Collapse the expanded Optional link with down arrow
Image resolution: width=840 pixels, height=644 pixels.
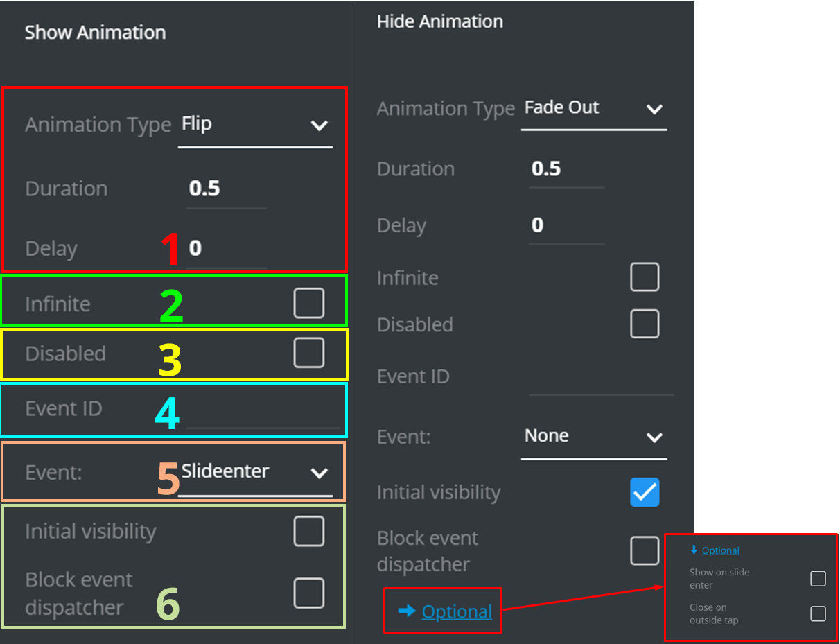pos(720,550)
